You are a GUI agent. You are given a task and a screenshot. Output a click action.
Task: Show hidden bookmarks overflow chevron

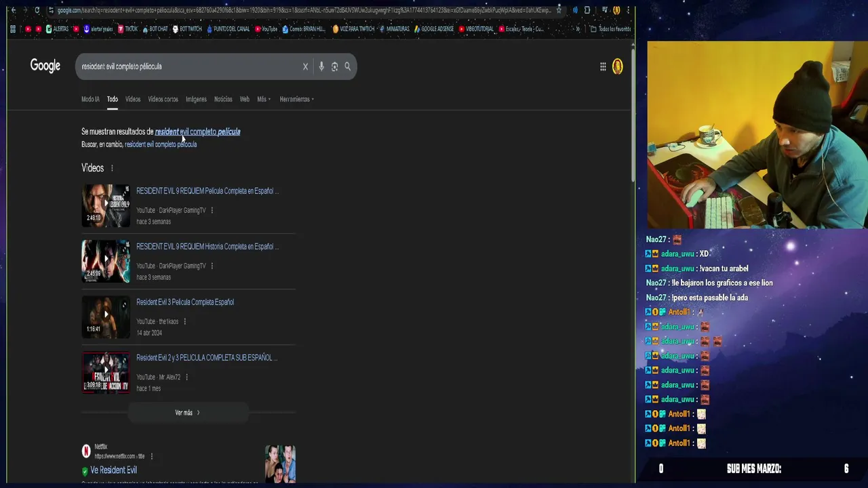click(577, 29)
